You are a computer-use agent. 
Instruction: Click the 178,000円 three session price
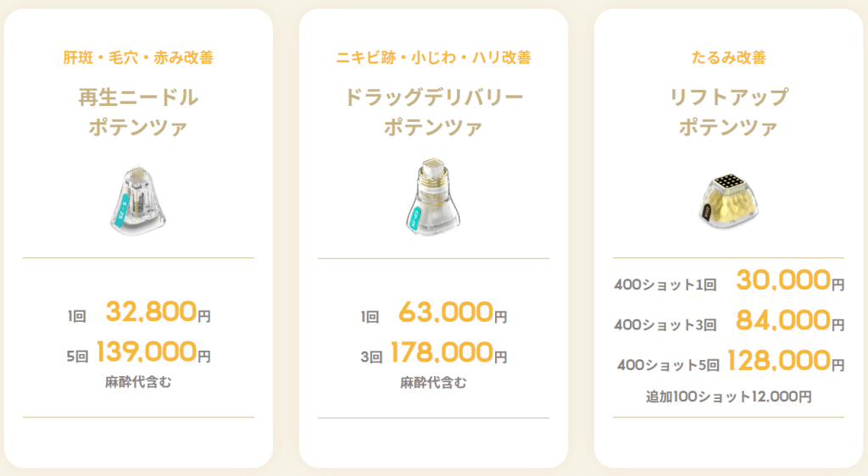448,352
